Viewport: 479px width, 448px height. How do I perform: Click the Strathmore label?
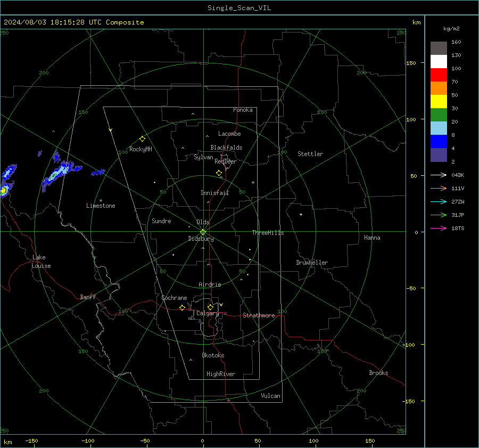coord(259,315)
